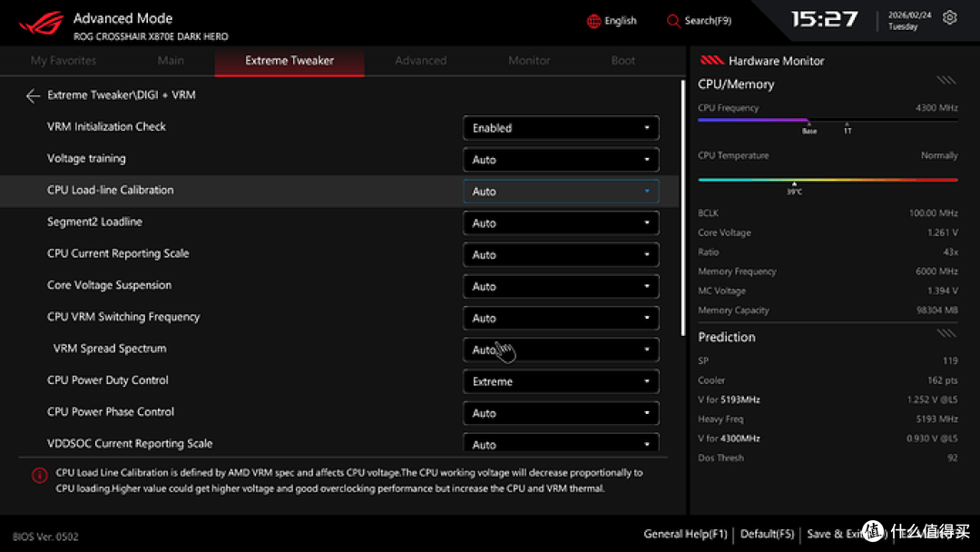Screen dimensions: 980x552
Task: Click Memory Capacity 98304 MB value
Action: pyautogui.click(x=938, y=310)
